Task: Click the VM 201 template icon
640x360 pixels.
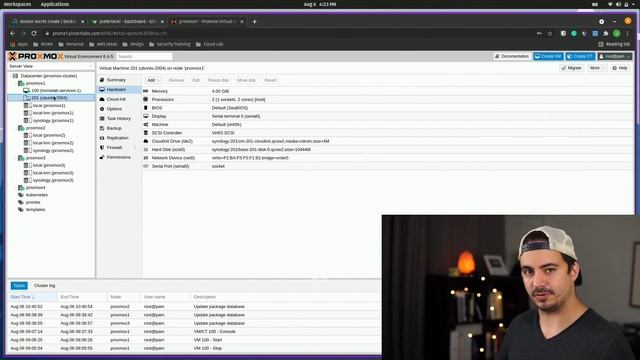Action: pos(27,98)
